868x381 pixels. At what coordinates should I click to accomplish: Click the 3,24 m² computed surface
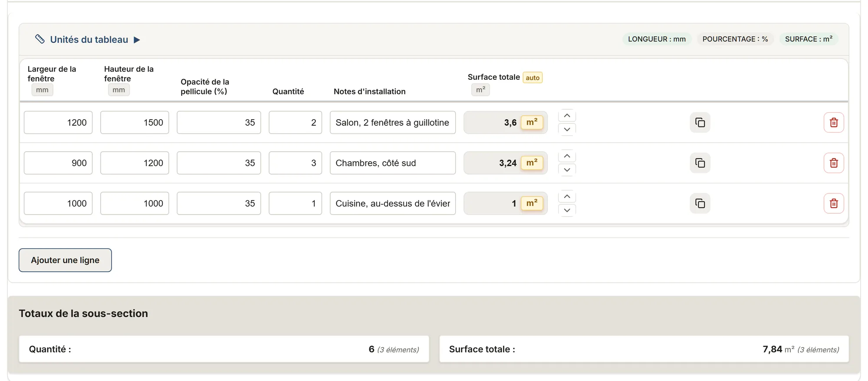(506, 163)
